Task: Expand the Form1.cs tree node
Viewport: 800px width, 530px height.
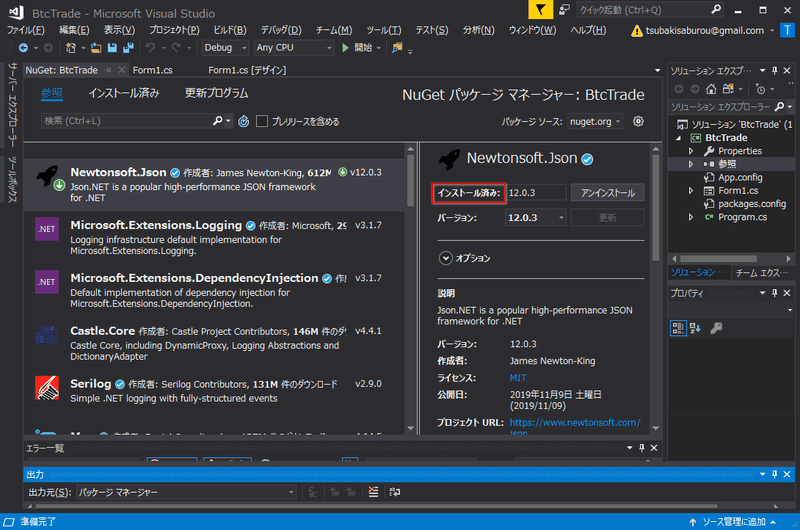Action: [691, 191]
